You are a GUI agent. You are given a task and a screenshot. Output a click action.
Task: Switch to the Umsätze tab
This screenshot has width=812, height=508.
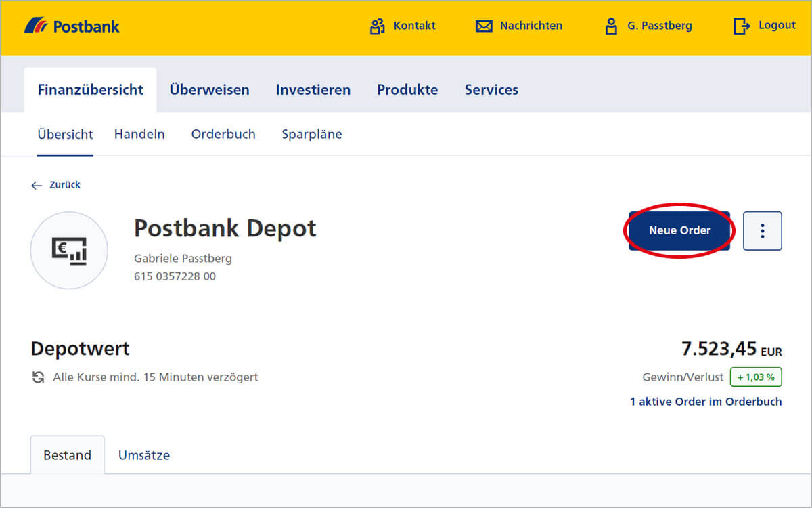[144, 455]
